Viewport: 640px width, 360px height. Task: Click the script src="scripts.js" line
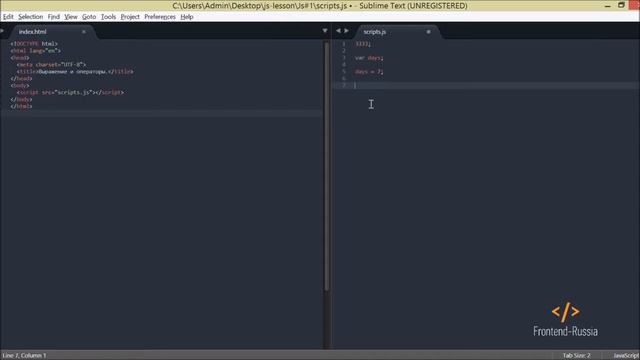coord(70,92)
